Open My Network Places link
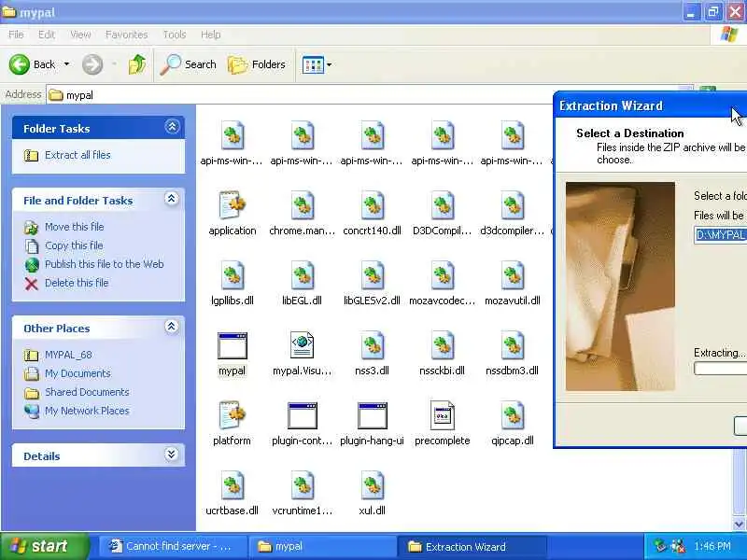This screenshot has width=747, height=560. pos(87,411)
